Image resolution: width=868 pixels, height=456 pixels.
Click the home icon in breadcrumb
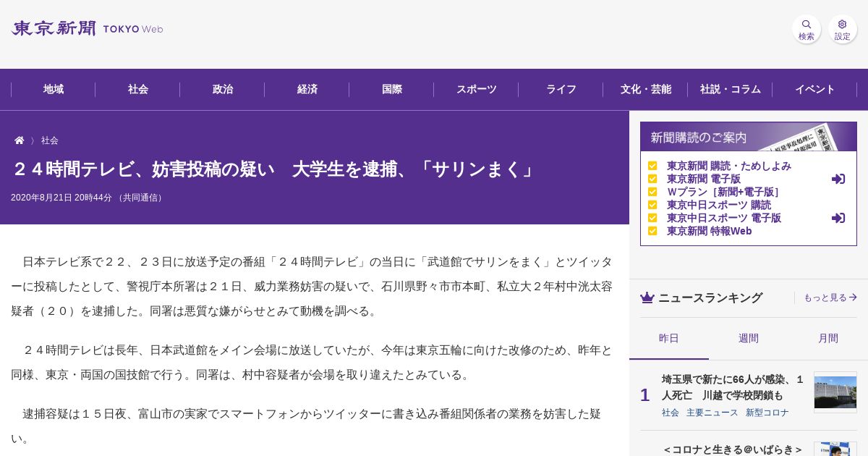click(x=20, y=140)
